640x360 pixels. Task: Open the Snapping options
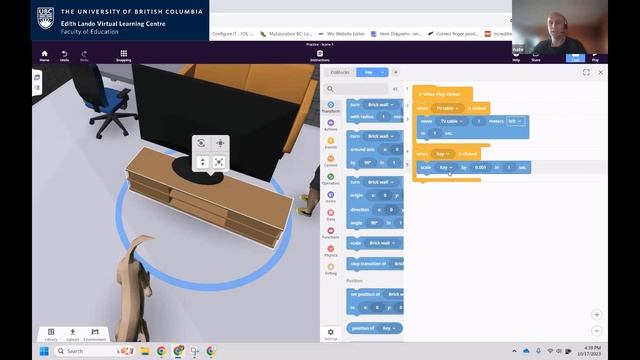[124, 56]
